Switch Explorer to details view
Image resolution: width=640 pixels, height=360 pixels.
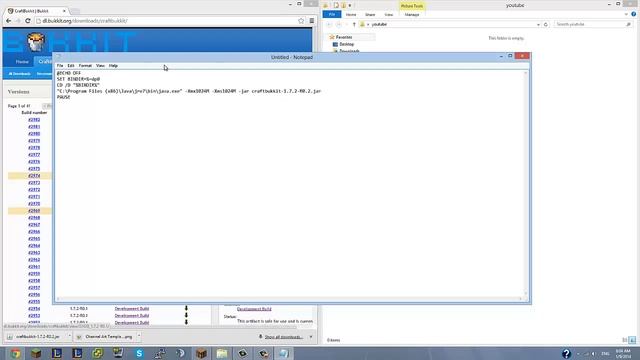pos(624,340)
